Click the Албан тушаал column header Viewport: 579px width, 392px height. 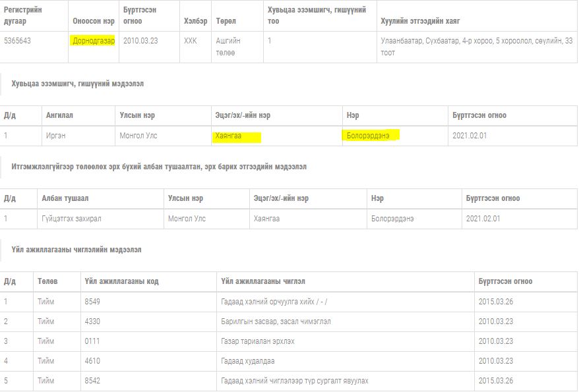(65, 198)
